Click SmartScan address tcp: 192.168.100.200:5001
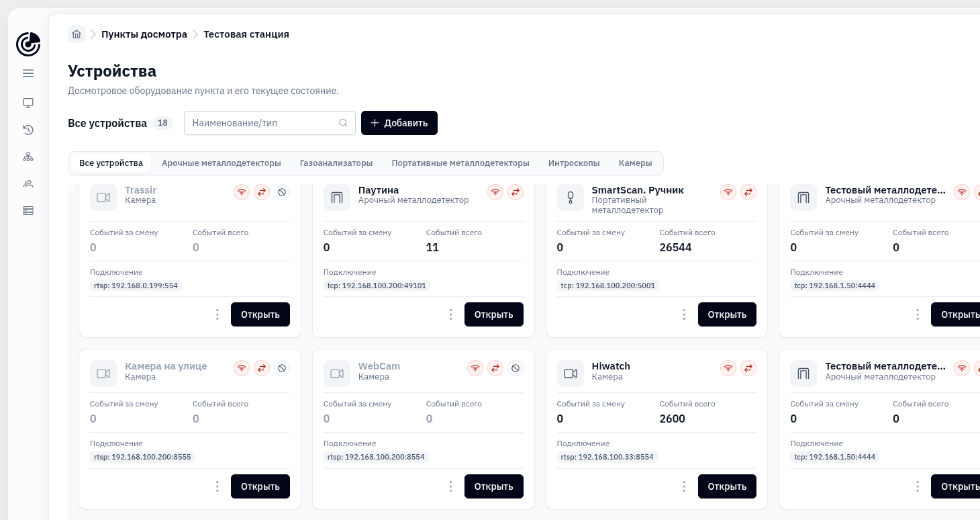 point(608,286)
